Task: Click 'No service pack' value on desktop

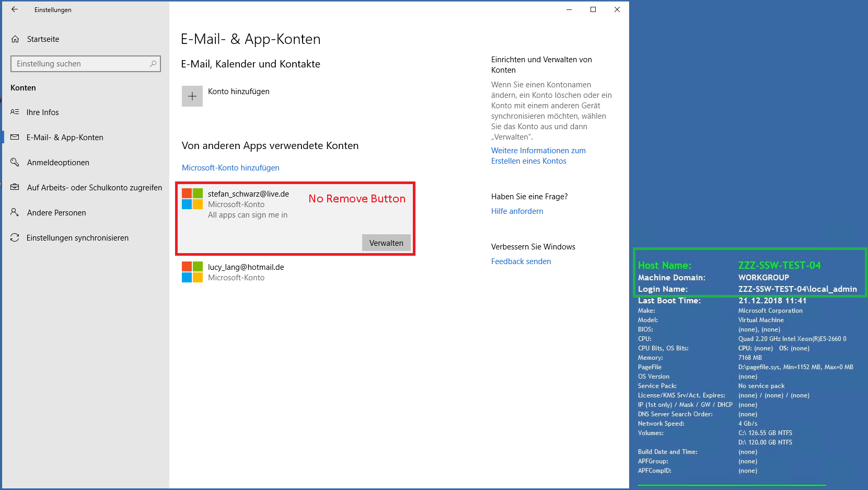Action: (761, 386)
